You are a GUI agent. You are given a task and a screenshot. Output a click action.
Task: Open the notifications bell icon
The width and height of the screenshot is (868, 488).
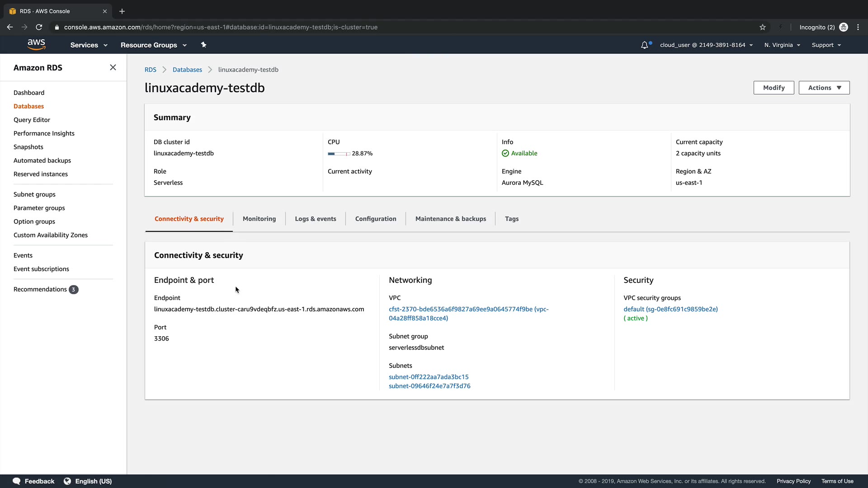[x=645, y=45]
